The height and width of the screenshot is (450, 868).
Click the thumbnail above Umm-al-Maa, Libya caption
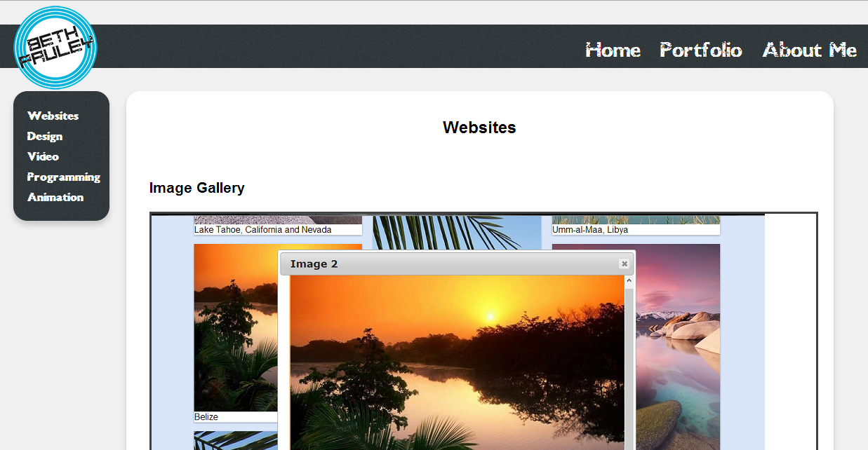(636, 219)
